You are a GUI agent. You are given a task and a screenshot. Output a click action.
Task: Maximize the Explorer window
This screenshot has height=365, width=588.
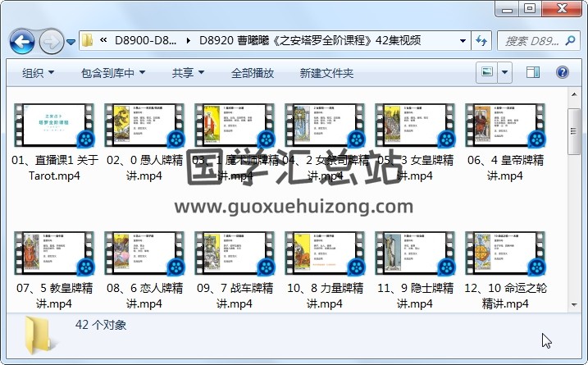click(x=530, y=9)
